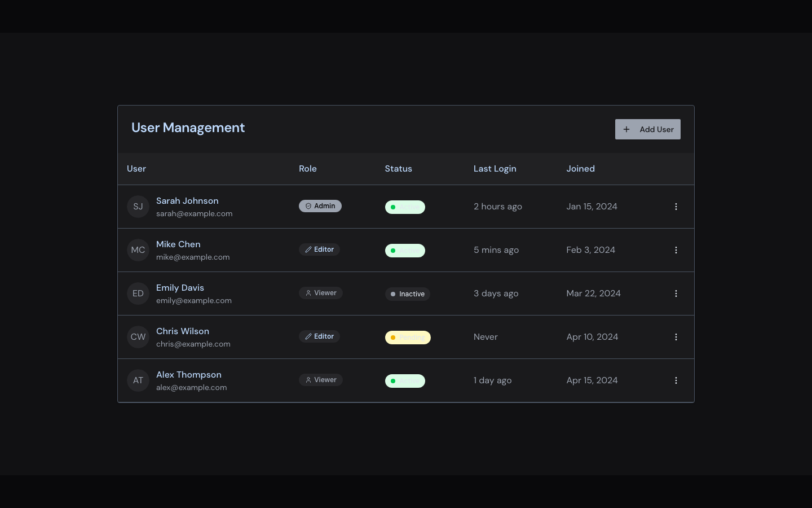This screenshot has height=508, width=812.
Task: Click Alex Thompson's Active status badge
Action: pos(405,381)
